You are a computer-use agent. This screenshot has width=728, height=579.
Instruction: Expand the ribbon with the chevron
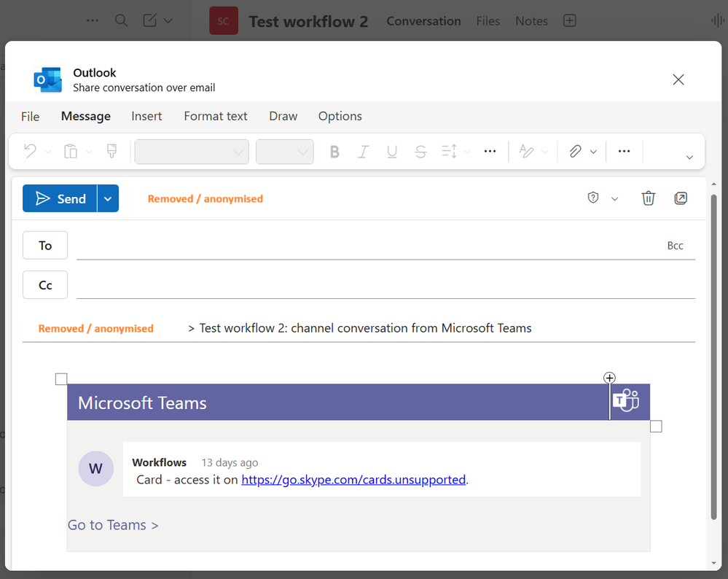click(x=689, y=157)
